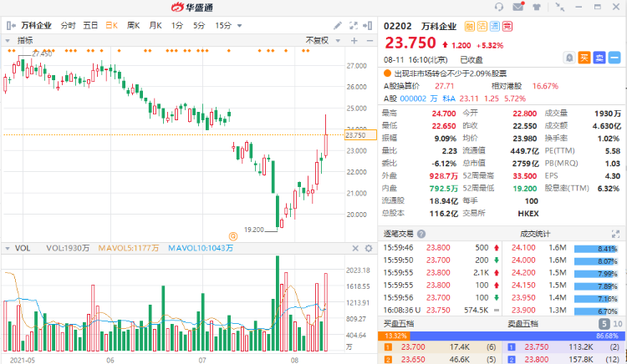Screen dimensions: 627x364
Task: Open customer service headset icon
Action: 498,7
